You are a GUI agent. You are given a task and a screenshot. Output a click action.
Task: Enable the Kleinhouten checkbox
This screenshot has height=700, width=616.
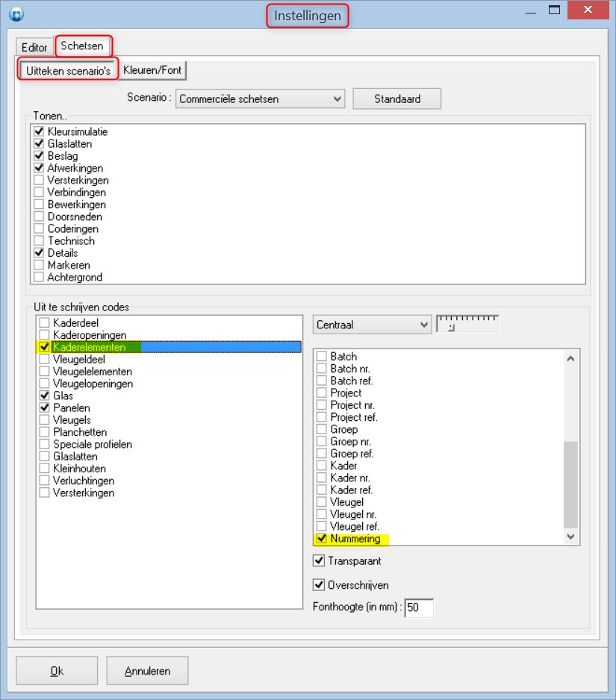point(44,468)
